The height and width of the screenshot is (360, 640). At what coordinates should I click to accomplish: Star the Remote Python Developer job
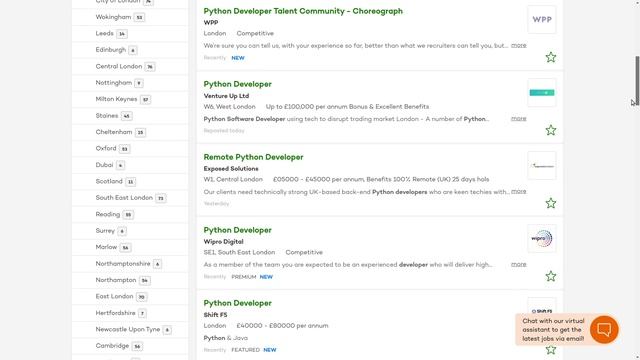551,203
